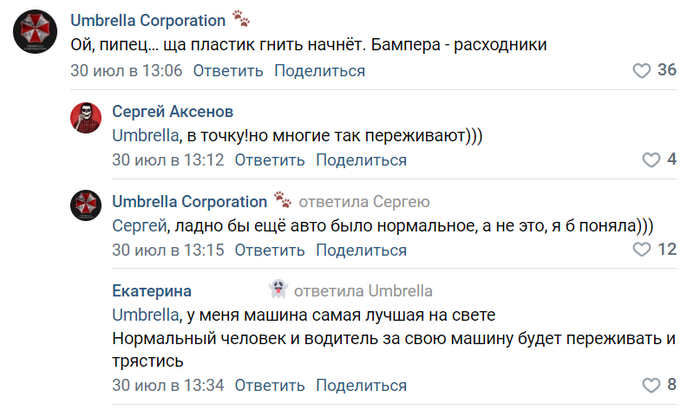Like Umbrella Corporation's first comment (36 likes)

[x=643, y=71]
